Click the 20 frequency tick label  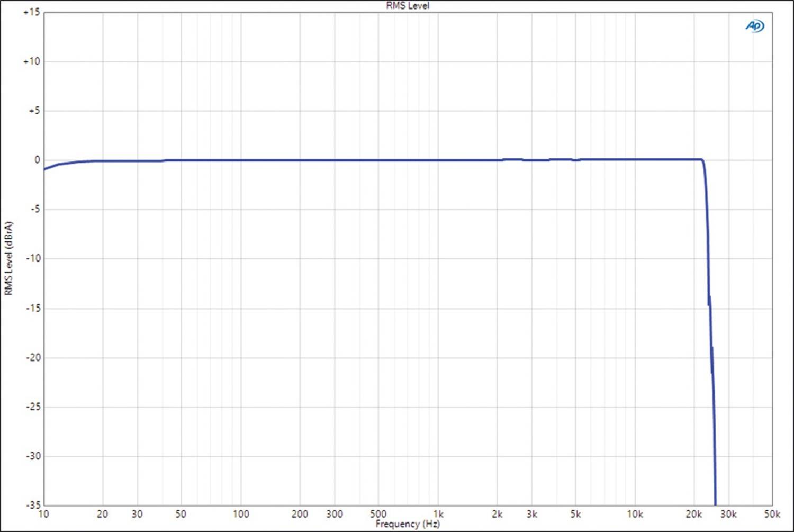click(x=103, y=514)
